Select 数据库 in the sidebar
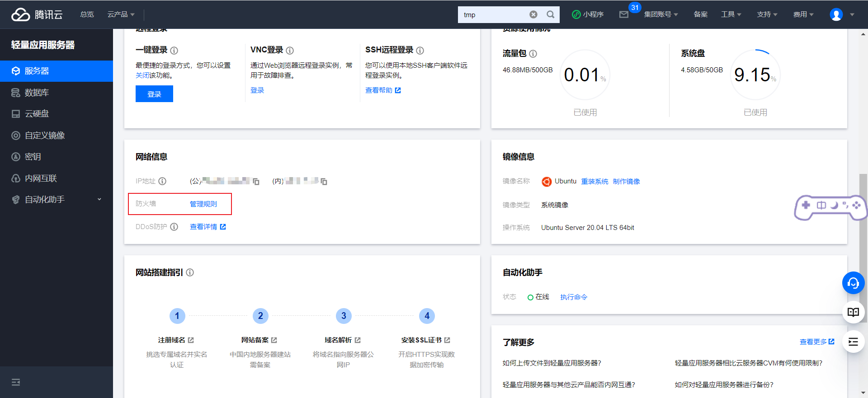868x398 pixels. click(57, 93)
